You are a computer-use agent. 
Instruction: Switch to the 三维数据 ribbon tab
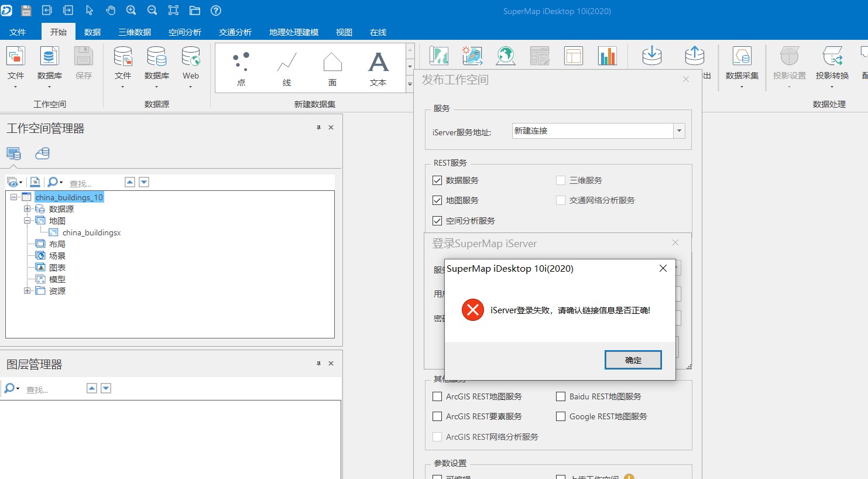pos(135,32)
